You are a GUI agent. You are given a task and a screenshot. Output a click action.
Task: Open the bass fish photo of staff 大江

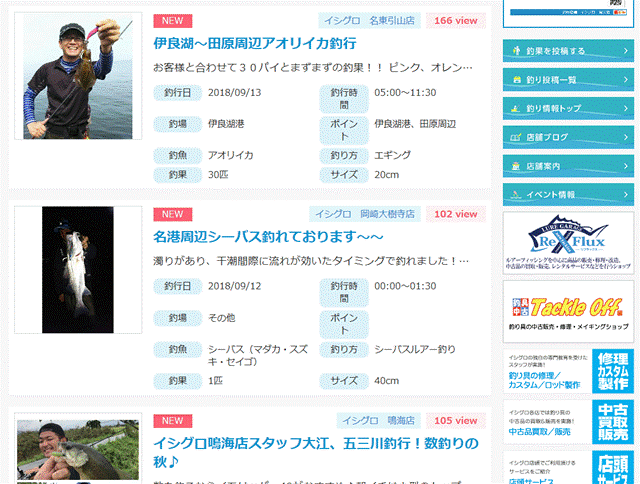[78, 449]
